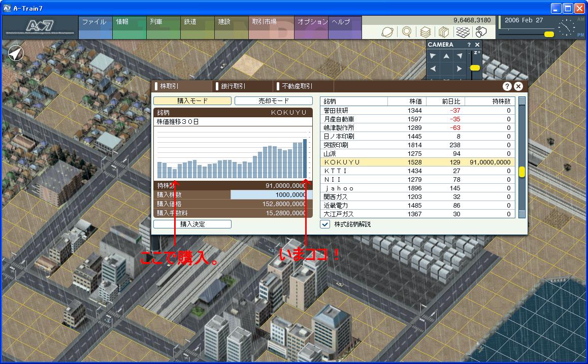Screen dimensions: 588x364
Task: Click the stock list scroll-up button
Action: [x=521, y=101]
